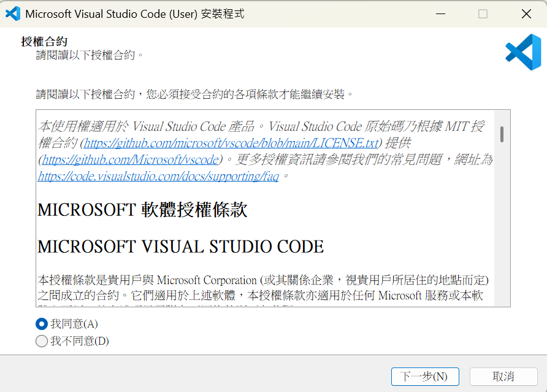Click the 取消 button

(x=503, y=377)
